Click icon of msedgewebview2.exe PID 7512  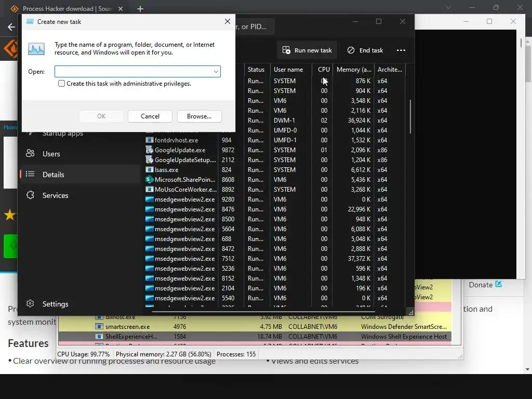coord(149,258)
